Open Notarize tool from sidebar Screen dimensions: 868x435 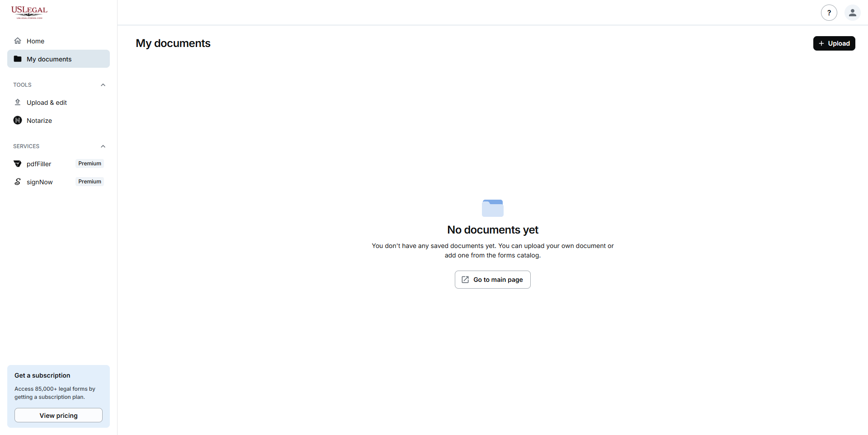tap(39, 121)
